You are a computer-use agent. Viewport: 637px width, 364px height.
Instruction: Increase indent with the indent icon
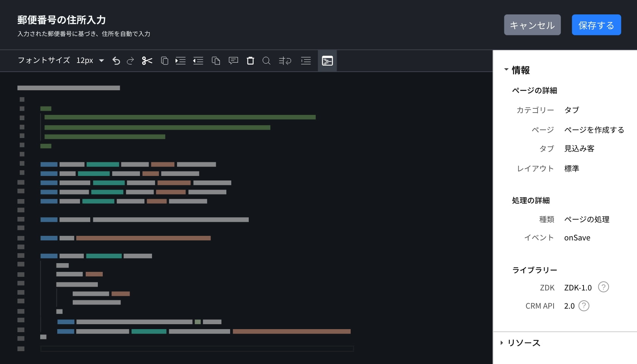click(x=180, y=61)
